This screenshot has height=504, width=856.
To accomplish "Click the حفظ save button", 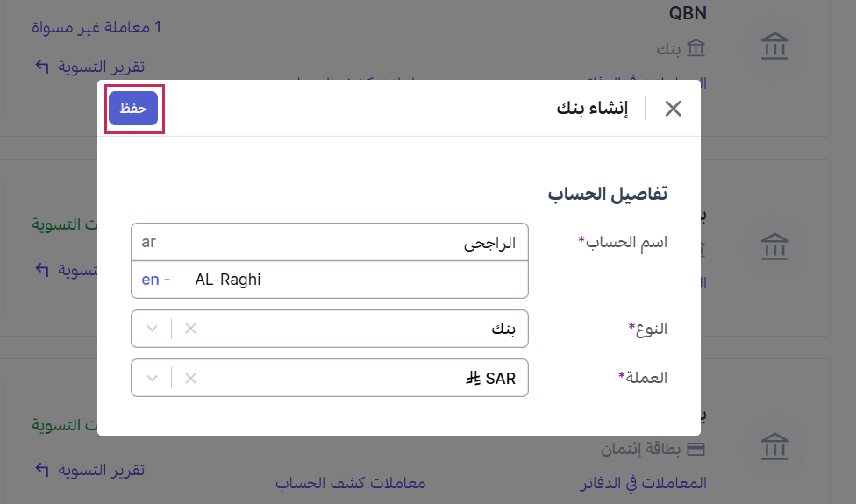I will [133, 108].
